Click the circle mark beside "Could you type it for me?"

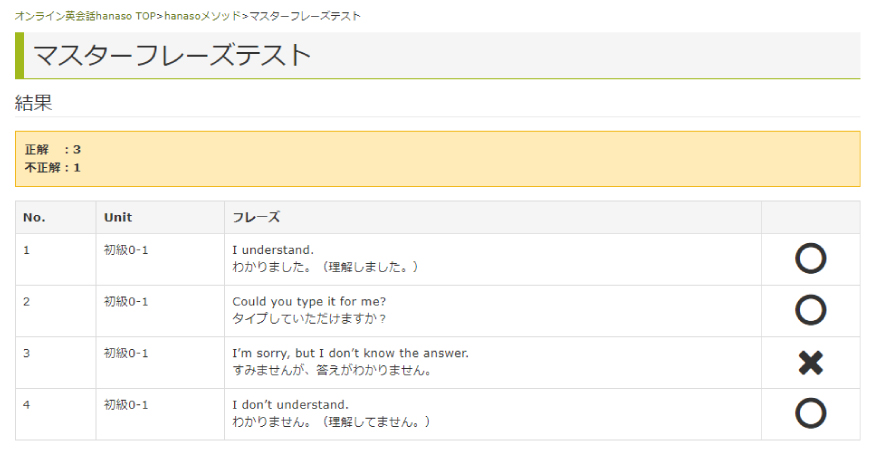click(810, 310)
